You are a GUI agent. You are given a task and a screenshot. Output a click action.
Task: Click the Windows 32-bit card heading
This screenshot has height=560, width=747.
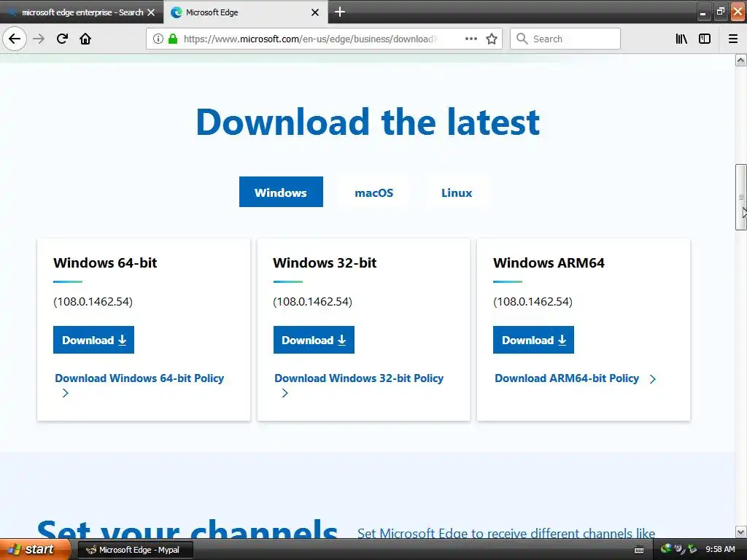[x=325, y=262]
